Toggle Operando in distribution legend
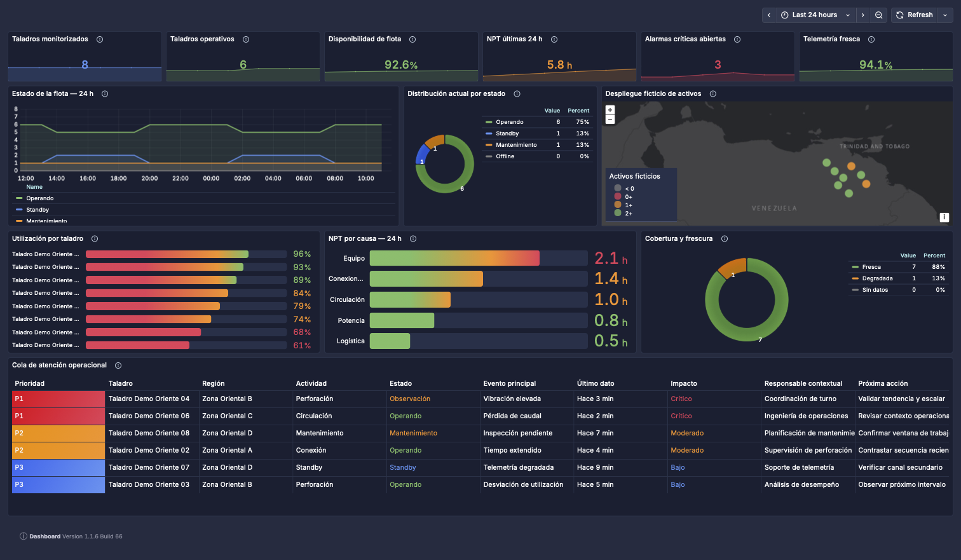Screen dimensions: 961x560 [x=510, y=122]
